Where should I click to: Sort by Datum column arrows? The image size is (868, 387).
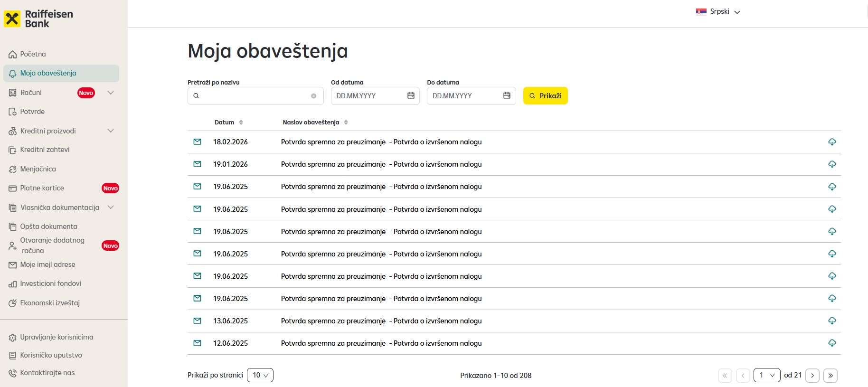point(241,123)
